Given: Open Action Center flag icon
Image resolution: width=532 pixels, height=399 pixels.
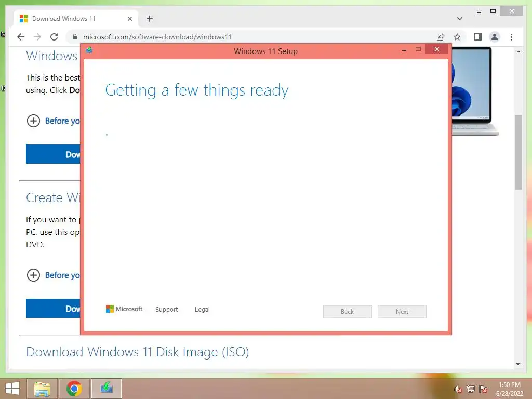Looking at the screenshot, I should click(483, 389).
